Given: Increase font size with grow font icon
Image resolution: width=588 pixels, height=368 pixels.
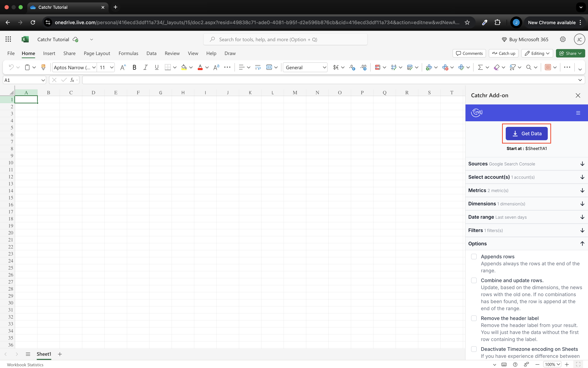Looking at the screenshot, I should pos(123,67).
